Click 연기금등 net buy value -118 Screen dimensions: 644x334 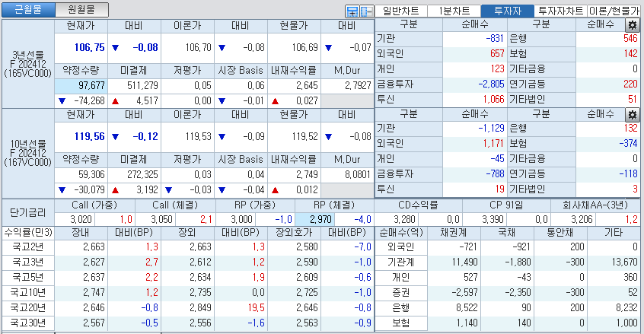click(629, 173)
